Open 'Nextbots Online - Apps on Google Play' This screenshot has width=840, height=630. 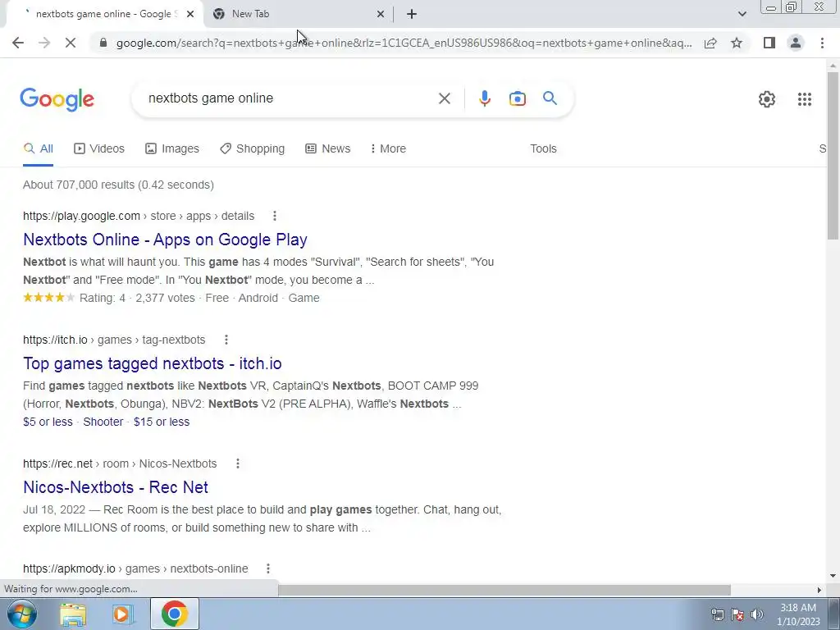(x=165, y=240)
